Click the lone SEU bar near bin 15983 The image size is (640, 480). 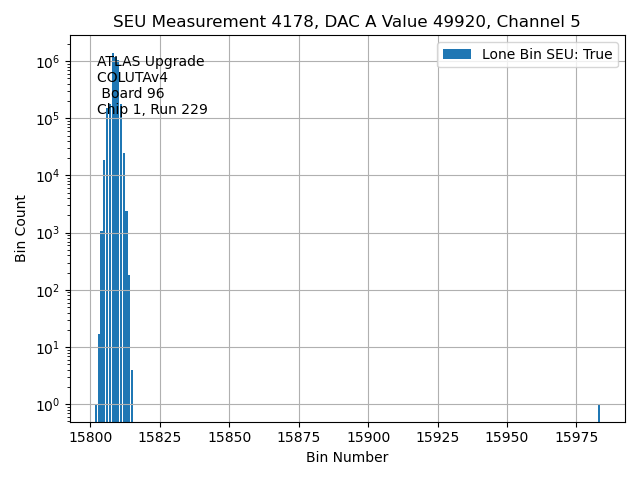point(598,413)
